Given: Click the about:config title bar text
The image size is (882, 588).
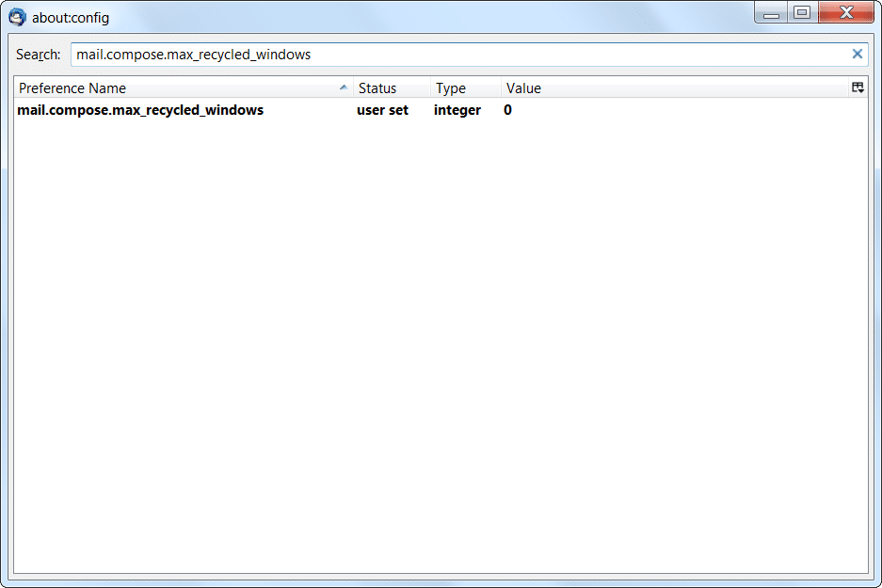Looking at the screenshot, I should (x=71, y=17).
